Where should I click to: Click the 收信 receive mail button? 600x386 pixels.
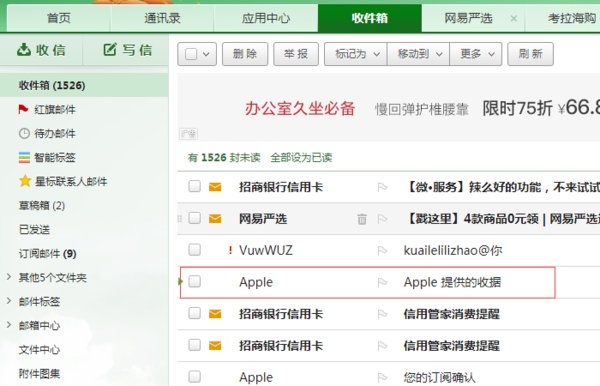[41, 50]
